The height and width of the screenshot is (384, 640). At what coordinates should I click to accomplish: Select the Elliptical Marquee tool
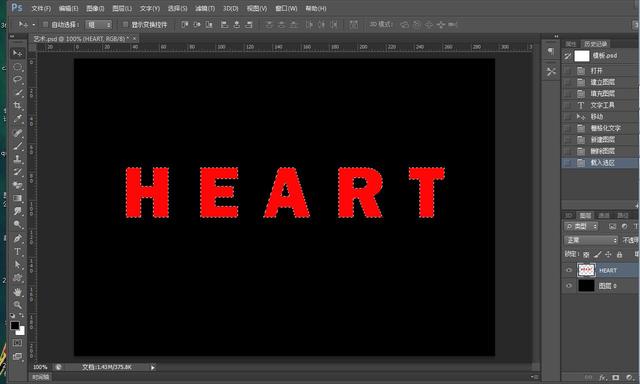(x=17, y=67)
